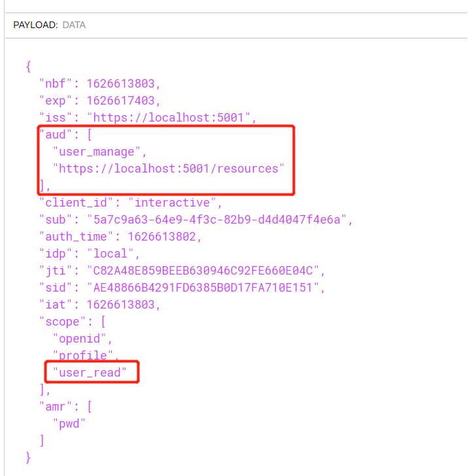The image size is (468, 476).
Task: Click the opening curly brace of the JSON
Action: click(x=28, y=67)
